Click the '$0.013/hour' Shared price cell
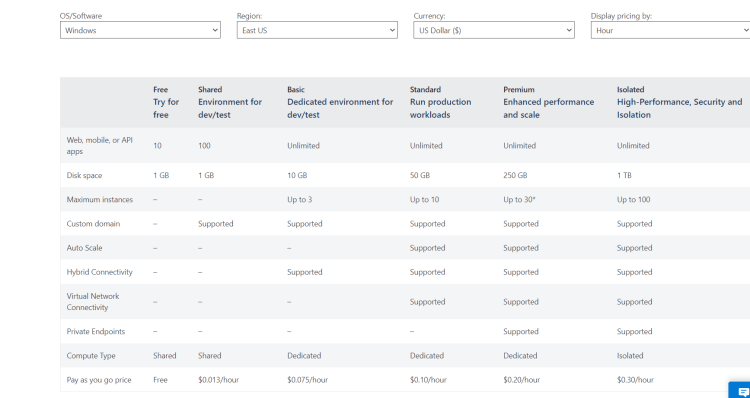Viewport: 750px width, 398px height. (218, 380)
